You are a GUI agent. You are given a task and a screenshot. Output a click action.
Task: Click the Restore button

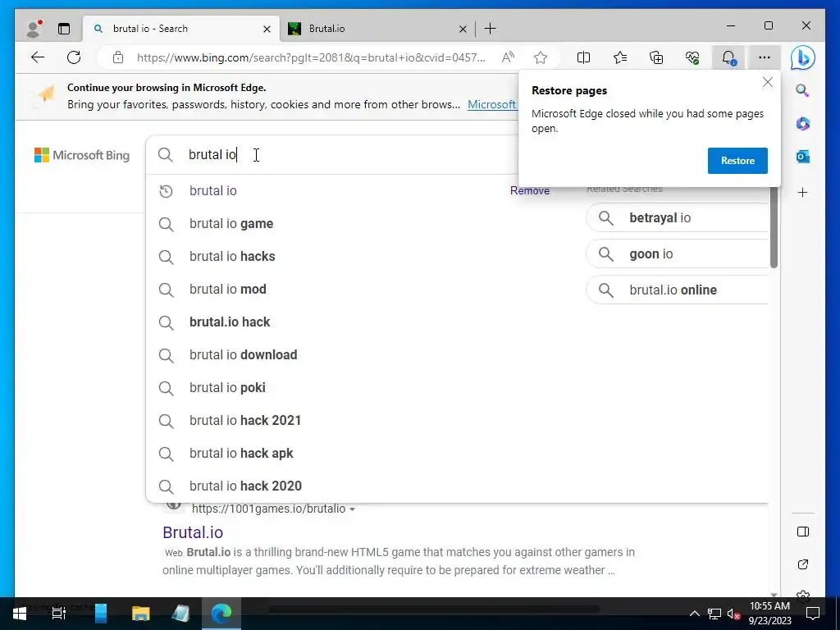737,161
